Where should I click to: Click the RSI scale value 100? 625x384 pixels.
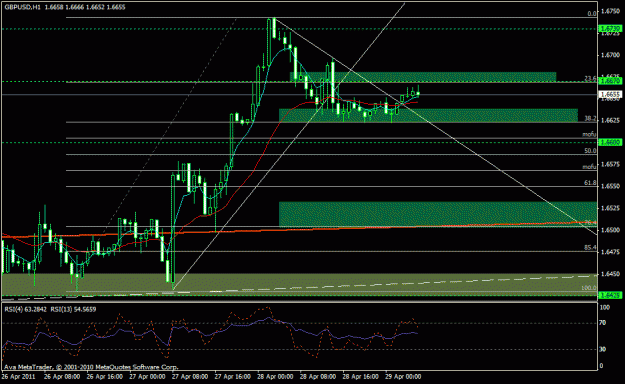tap(605, 307)
